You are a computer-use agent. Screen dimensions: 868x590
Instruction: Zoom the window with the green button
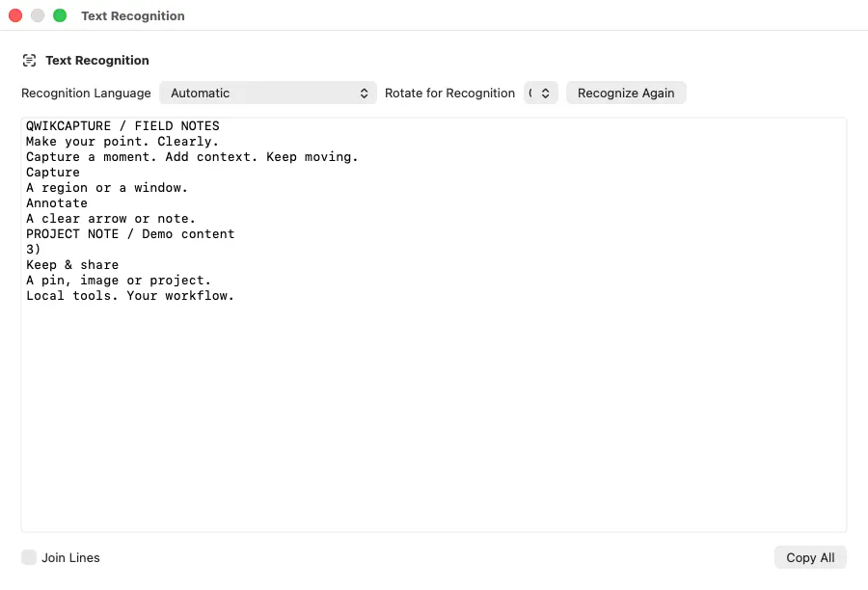[x=60, y=15]
